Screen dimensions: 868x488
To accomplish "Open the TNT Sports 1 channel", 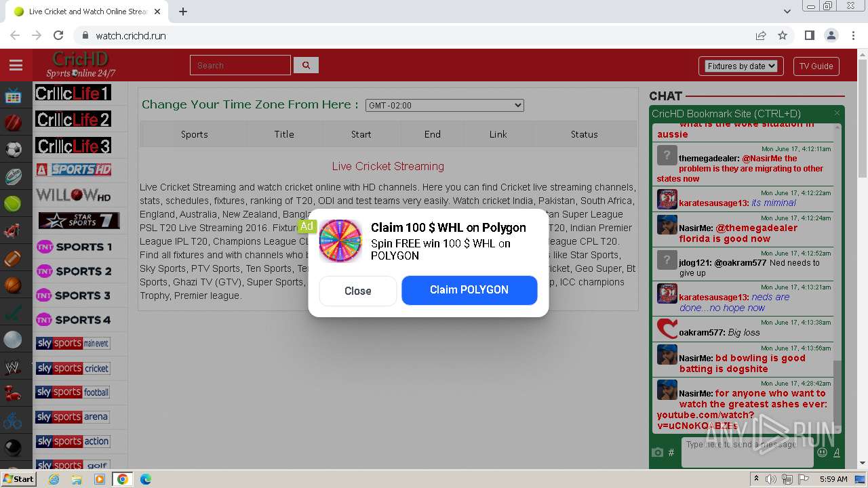I will [73, 247].
